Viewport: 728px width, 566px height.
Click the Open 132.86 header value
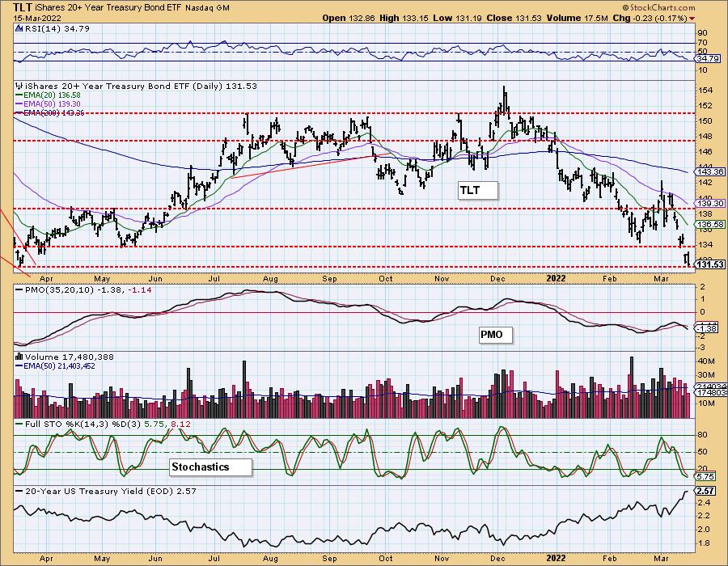tap(348, 18)
